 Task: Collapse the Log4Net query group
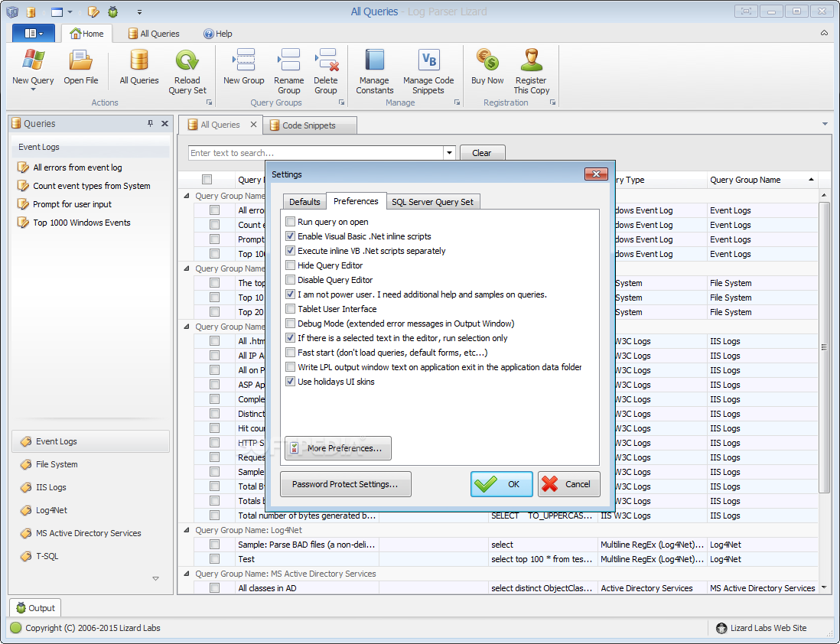pos(187,530)
